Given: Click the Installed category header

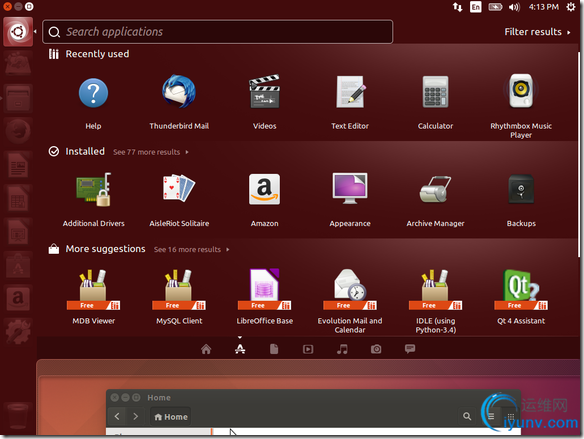Looking at the screenshot, I should 85,152.
